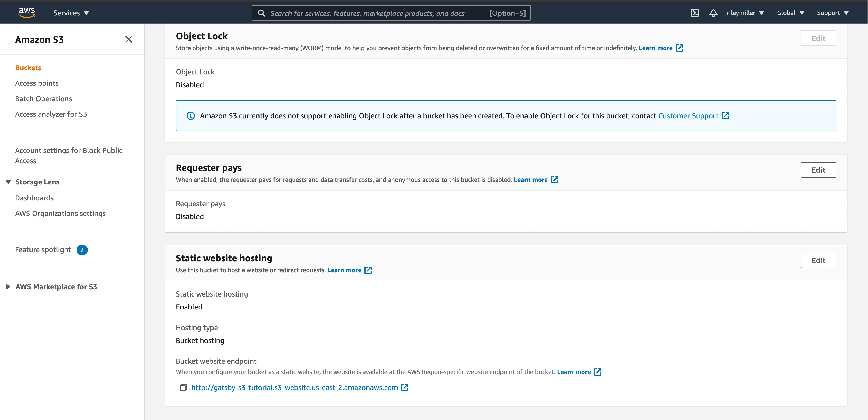
Task: Open the rileymiller account dropdown
Action: (x=745, y=13)
